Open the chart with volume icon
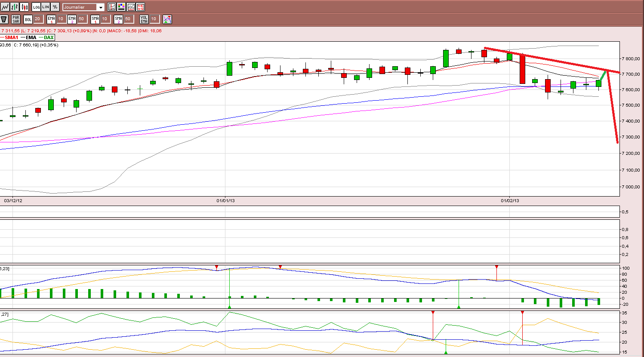This screenshot has width=644, height=357. [x=112, y=7]
